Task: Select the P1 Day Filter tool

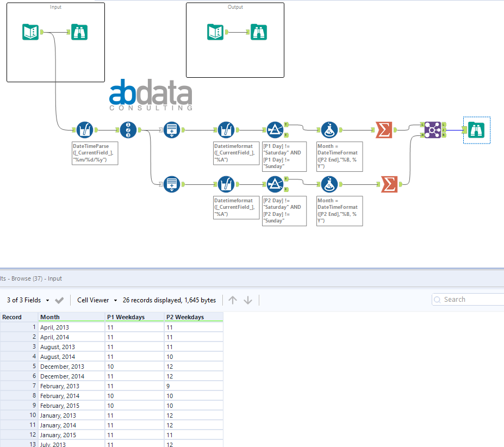Action: click(x=275, y=130)
